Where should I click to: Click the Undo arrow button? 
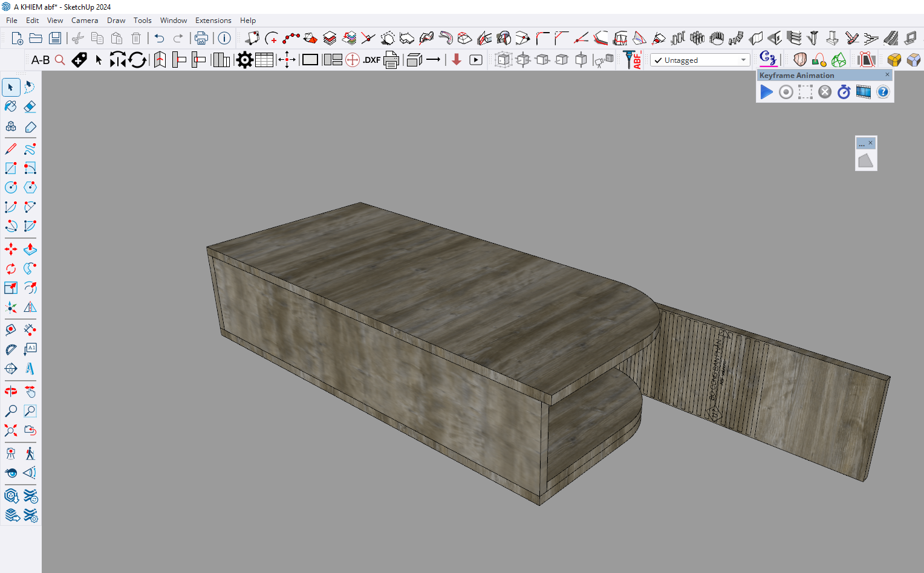pos(159,39)
